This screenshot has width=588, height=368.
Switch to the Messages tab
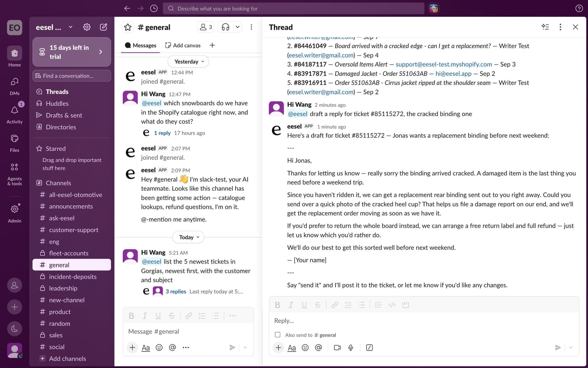(x=141, y=45)
